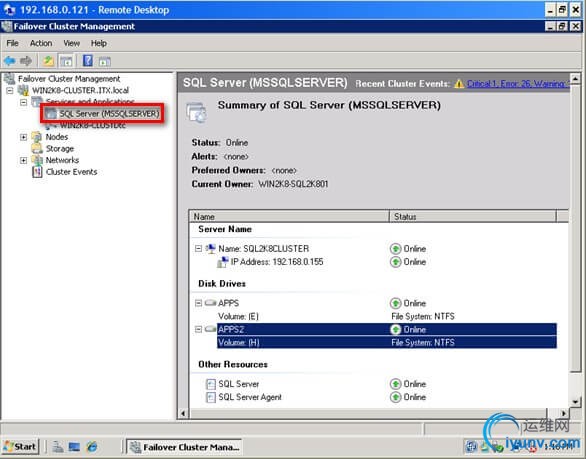Open the Critical/Error/Warning cluster events link
The width and height of the screenshot is (586, 459).
[518, 84]
